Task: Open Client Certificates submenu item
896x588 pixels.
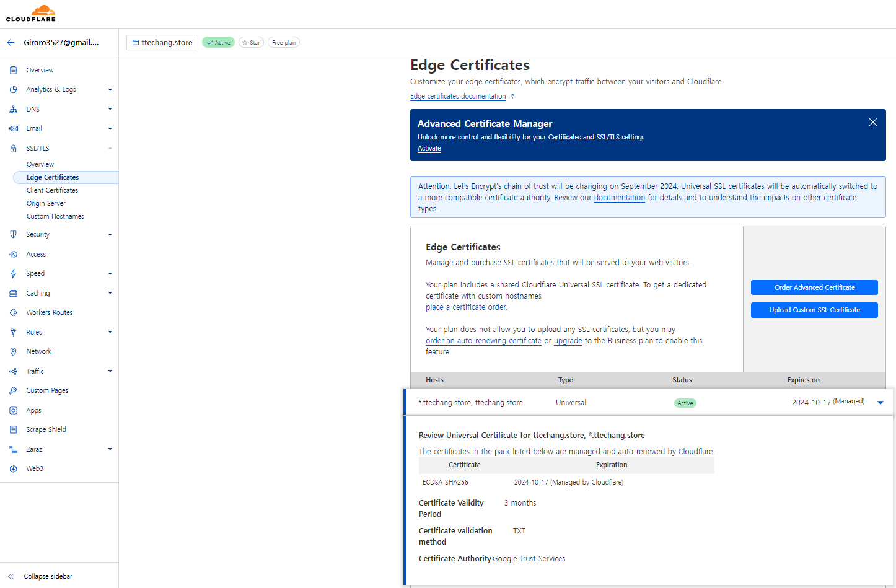Action: coord(52,190)
